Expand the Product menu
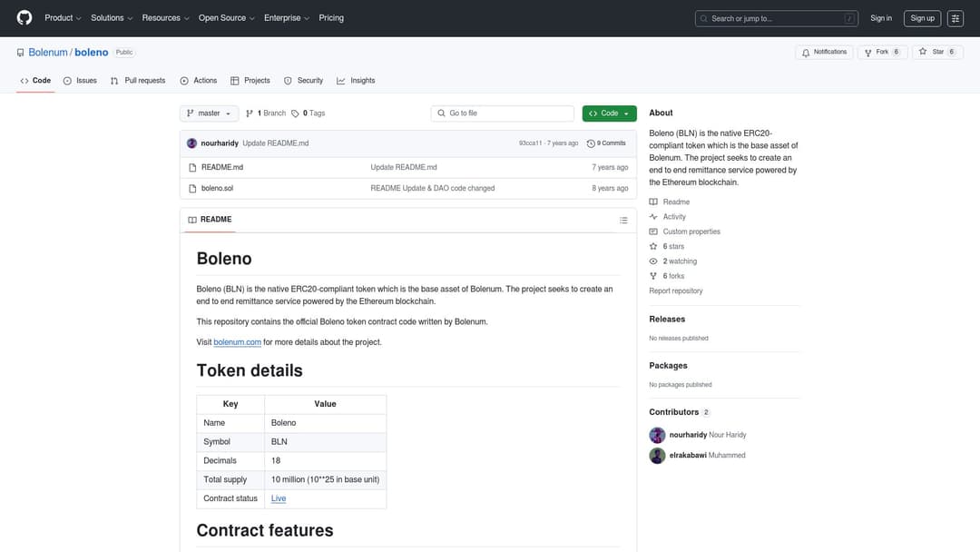Image resolution: width=980 pixels, height=552 pixels. tap(63, 18)
